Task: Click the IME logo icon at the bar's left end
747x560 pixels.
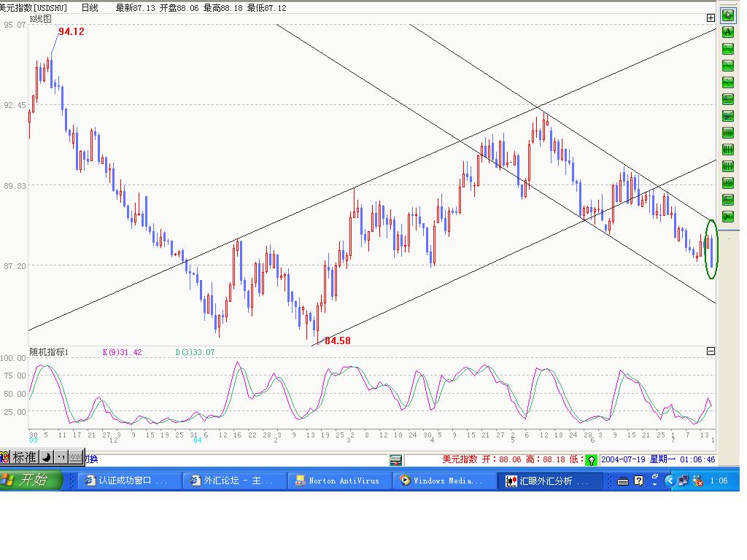Action: pos(5,457)
